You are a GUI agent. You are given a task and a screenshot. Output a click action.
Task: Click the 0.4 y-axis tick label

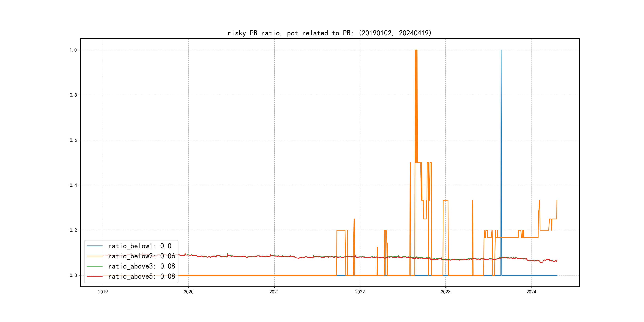[73, 185]
